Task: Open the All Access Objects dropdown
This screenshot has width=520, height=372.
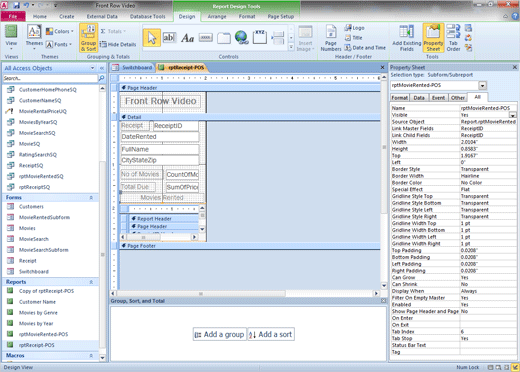Action: click(92, 68)
